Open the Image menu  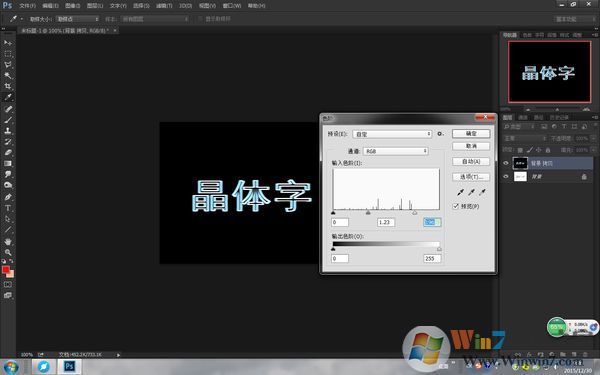coord(72,6)
